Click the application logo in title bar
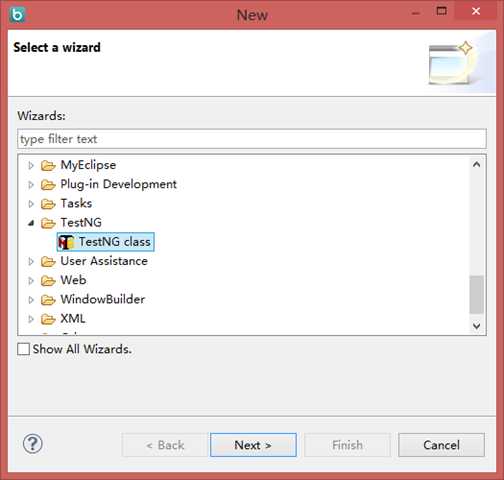Image resolution: width=504 pixels, height=480 pixels. [x=17, y=15]
